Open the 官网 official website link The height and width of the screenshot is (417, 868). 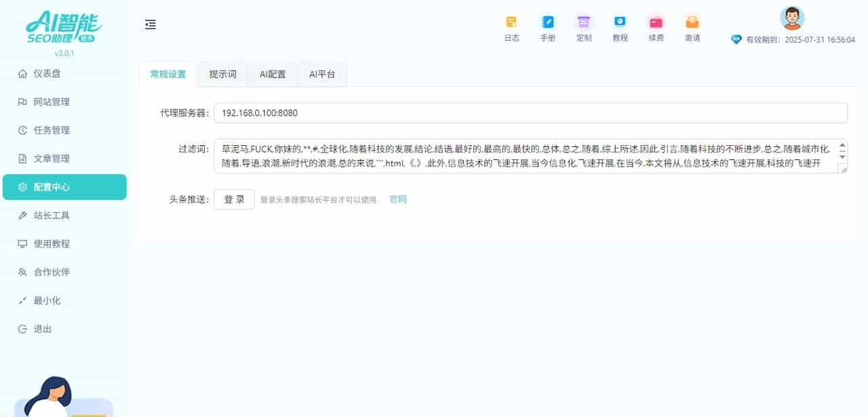[398, 199]
